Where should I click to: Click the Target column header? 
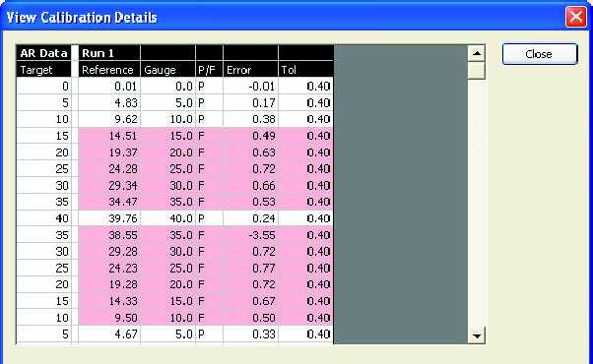tap(43, 70)
